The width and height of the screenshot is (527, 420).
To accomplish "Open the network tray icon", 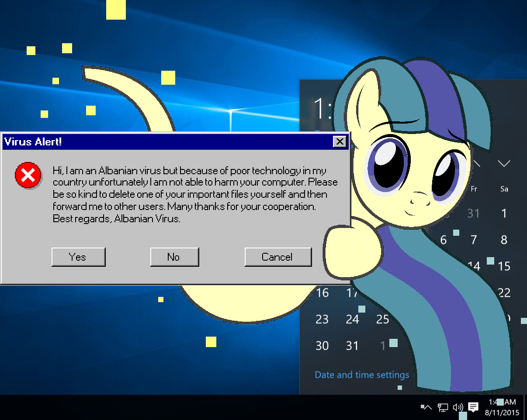I will point(443,407).
